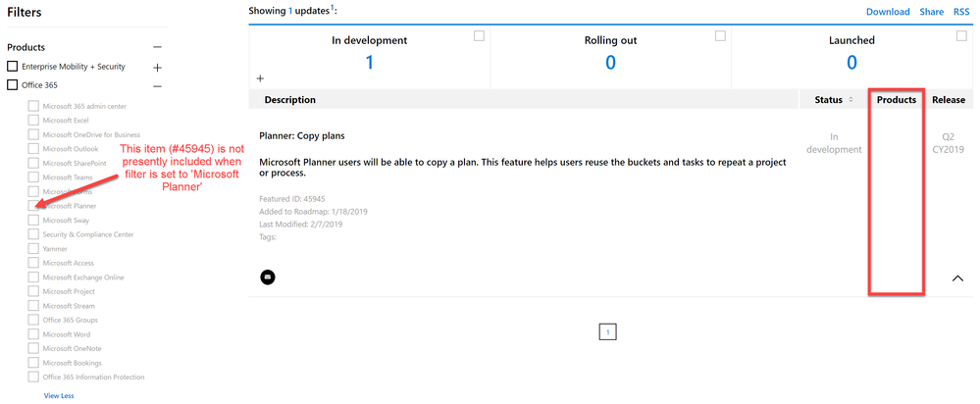This screenshot has height=404, width=980.
Task: Go to page 1 in pagination
Action: [607, 332]
